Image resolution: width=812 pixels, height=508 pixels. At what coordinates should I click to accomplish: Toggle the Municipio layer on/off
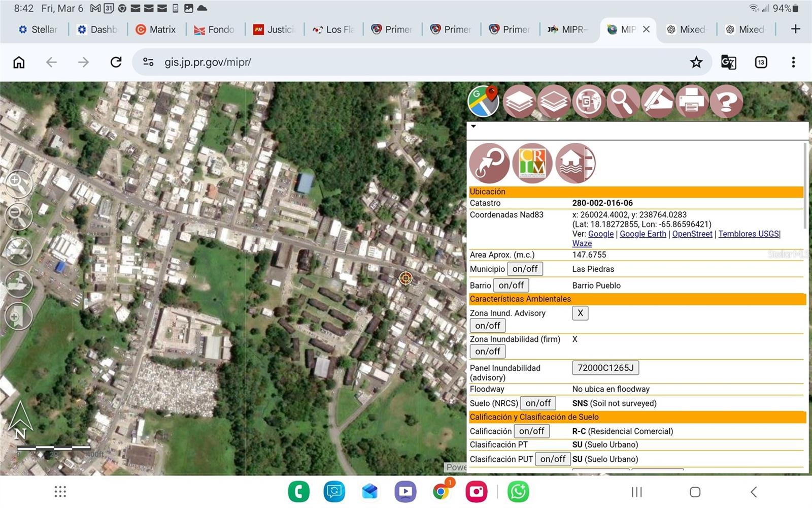[525, 269]
